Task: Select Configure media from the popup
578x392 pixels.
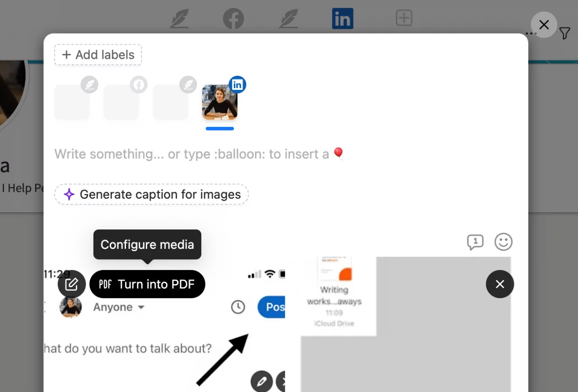Action: click(147, 244)
